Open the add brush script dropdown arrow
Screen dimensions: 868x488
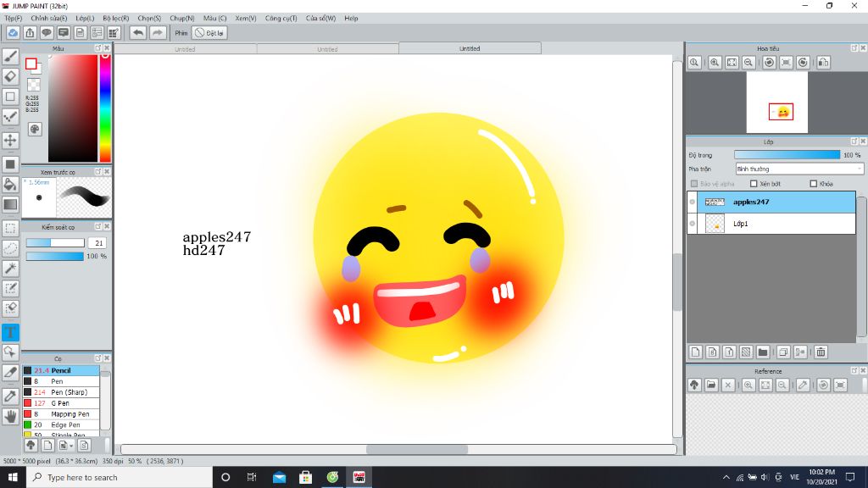[71, 446]
